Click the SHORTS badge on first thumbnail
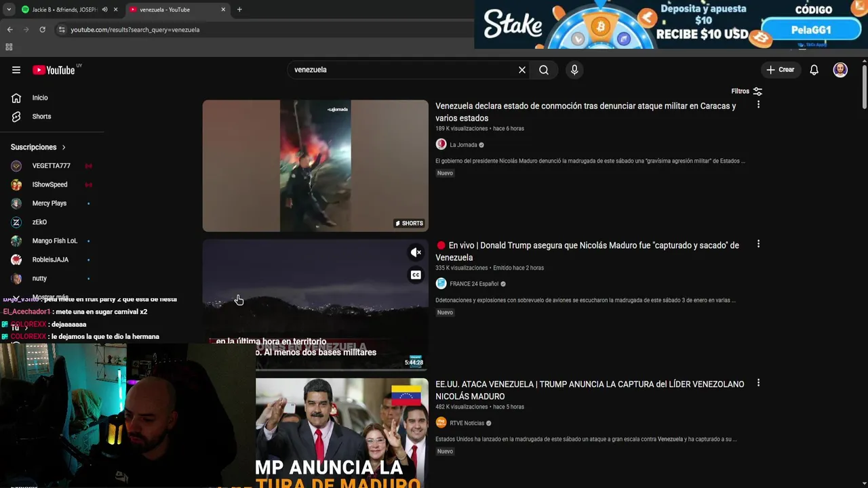The height and width of the screenshot is (488, 868). pyautogui.click(x=409, y=223)
